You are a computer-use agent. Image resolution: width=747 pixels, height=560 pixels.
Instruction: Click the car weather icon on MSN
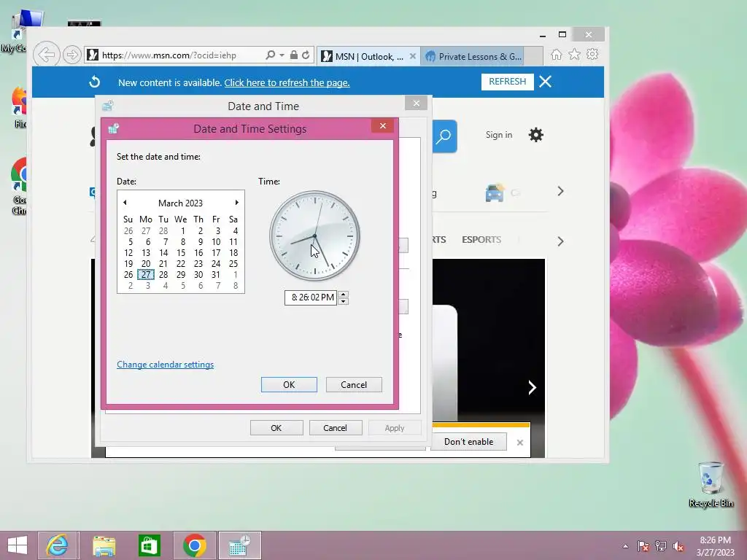click(x=495, y=192)
